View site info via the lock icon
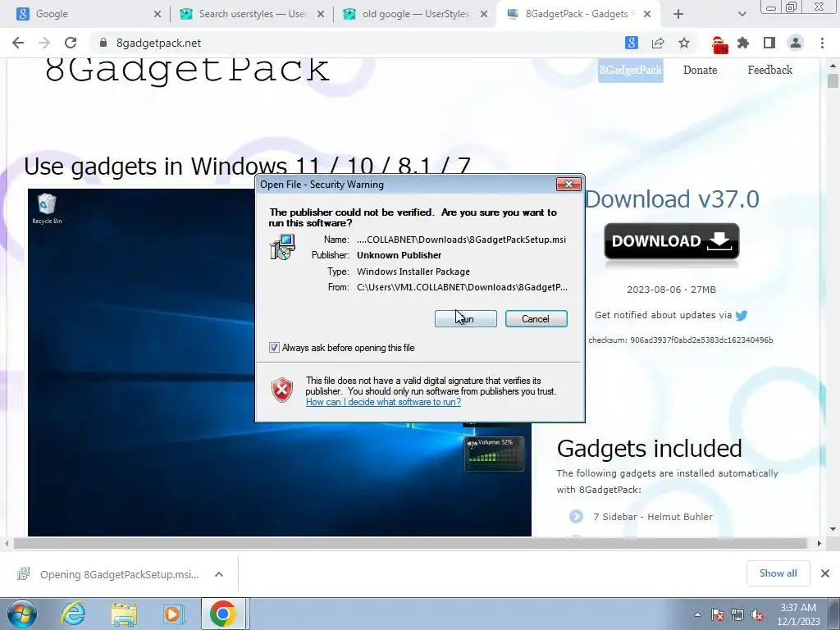840x630 pixels. pos(103,43)
